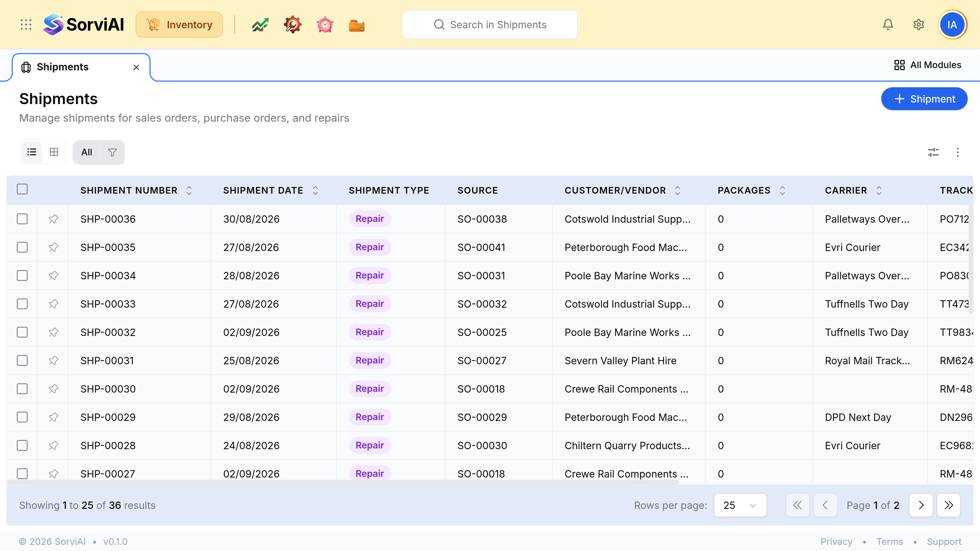Open the apps grid launcher icon

tap(26, 25)
